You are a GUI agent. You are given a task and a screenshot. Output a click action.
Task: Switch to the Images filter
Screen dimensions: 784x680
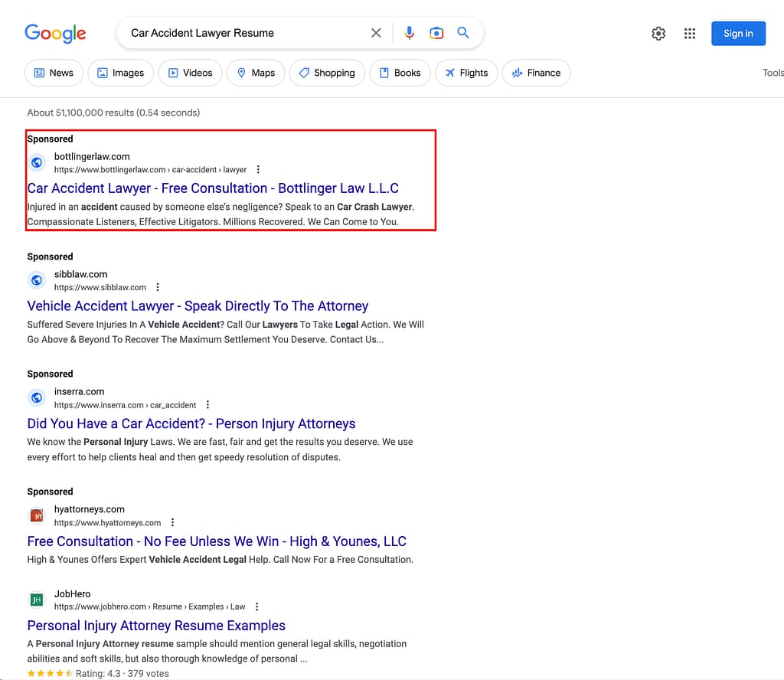coord(120,73)
